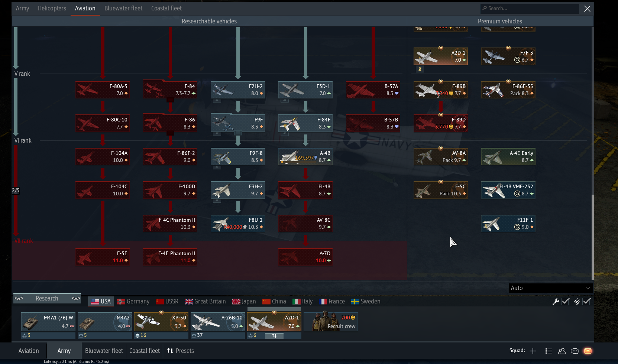The width and height of the screenshot is (618, 364).
Task: Select the F3D-1 aircraft card
Action: [x=305, y=90]
